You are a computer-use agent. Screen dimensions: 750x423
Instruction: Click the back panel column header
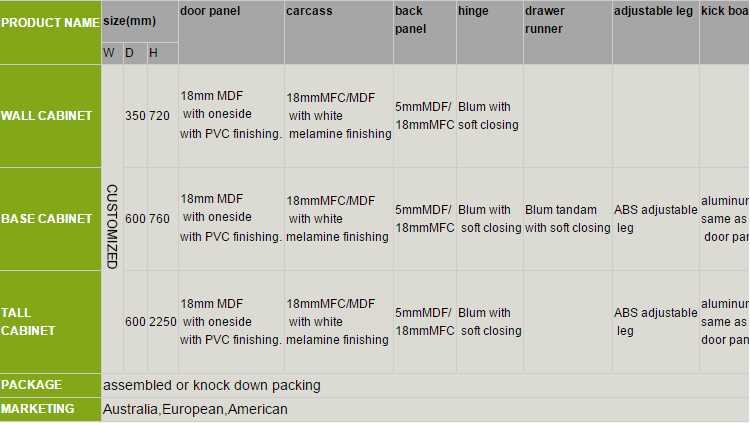click(410, 20)
